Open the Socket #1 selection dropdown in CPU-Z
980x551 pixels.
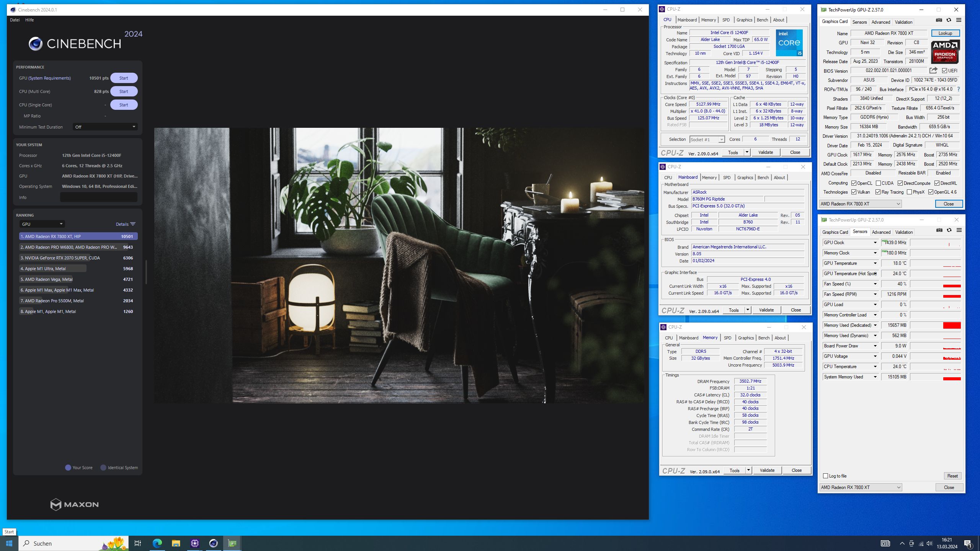(707, 140)
